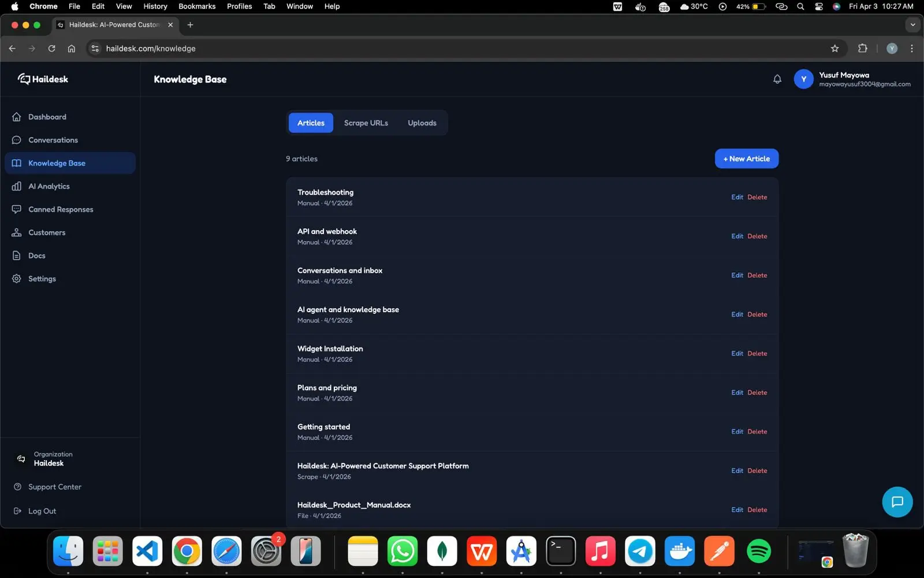Screen dimensions: 924x578
Task: Open Docker from the Dock
Action: [679, 551]
